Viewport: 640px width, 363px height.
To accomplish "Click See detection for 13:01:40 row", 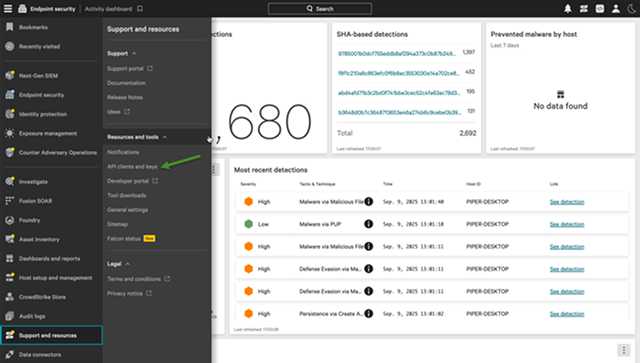I will (567, 202).
